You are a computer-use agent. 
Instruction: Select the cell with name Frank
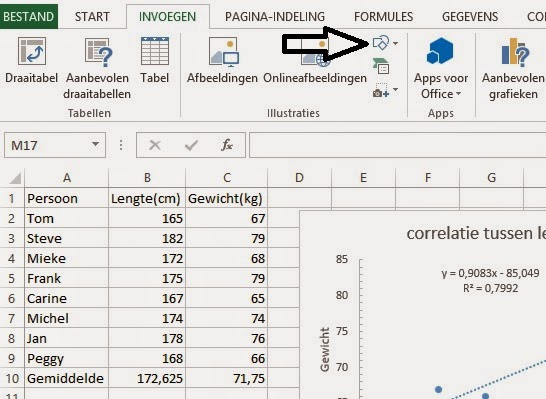click(x=67, y=279)
